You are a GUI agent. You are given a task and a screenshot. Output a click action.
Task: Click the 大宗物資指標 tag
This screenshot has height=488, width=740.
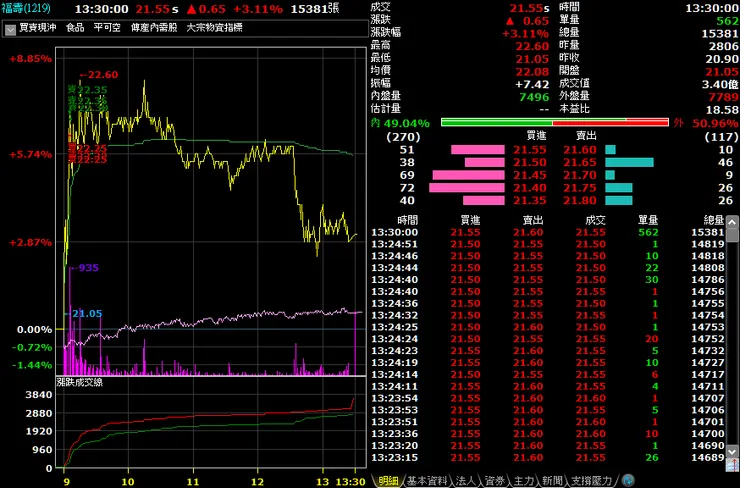(x=215, y=27)
